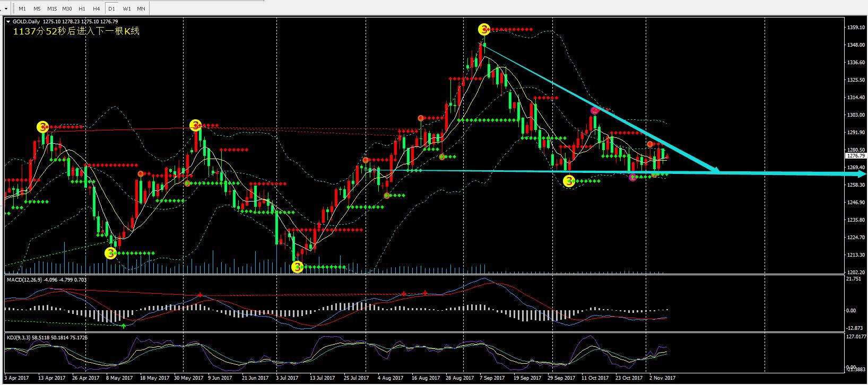Click the 1258.30 price axis label
The width and height of the screenshot is (868, 385).
[x=855, y=185]
